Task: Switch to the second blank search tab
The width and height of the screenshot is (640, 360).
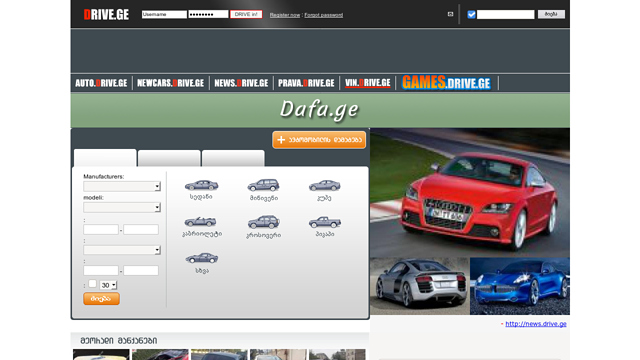Action: (x=169, y=158)
